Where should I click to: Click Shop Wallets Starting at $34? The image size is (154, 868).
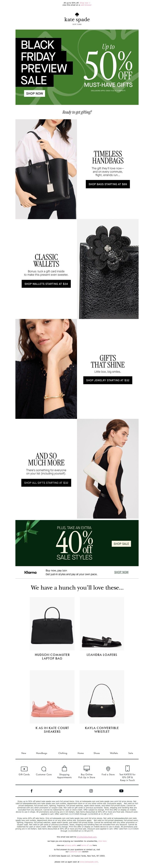46,284
